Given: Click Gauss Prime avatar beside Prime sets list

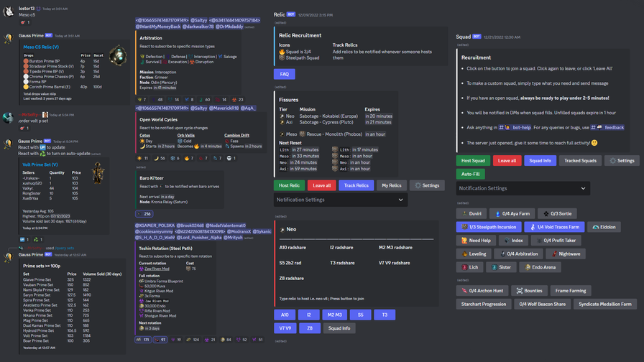Looking at the screenshot, I should tap(8, 257).
